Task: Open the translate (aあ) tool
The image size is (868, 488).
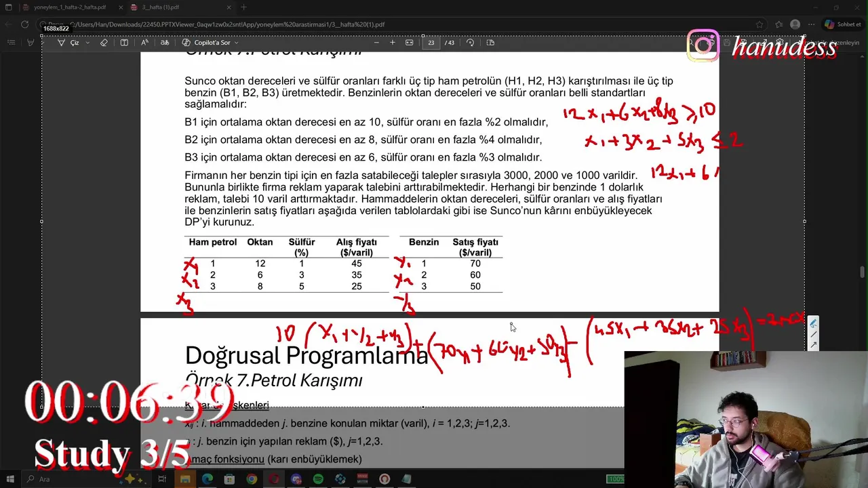Action: click(165, 43)
